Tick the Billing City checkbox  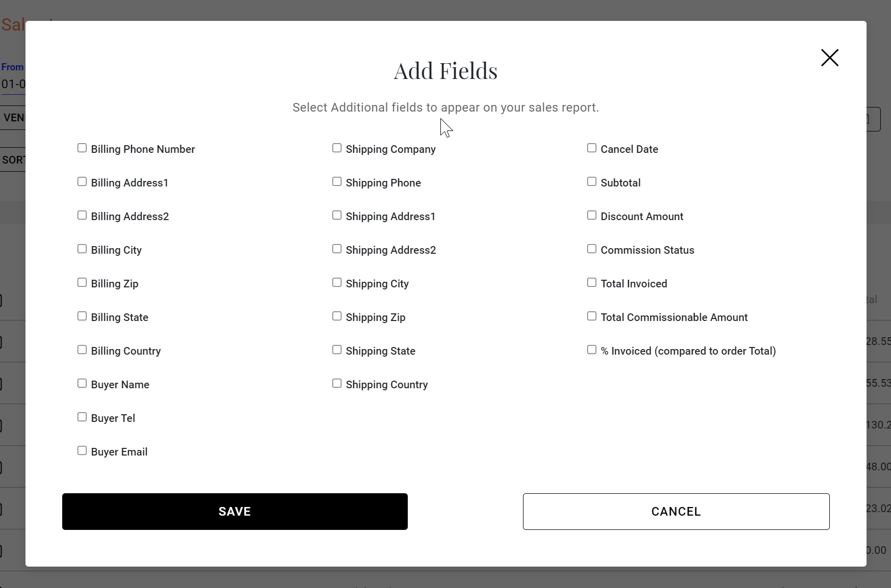click(x=82, y=249)
